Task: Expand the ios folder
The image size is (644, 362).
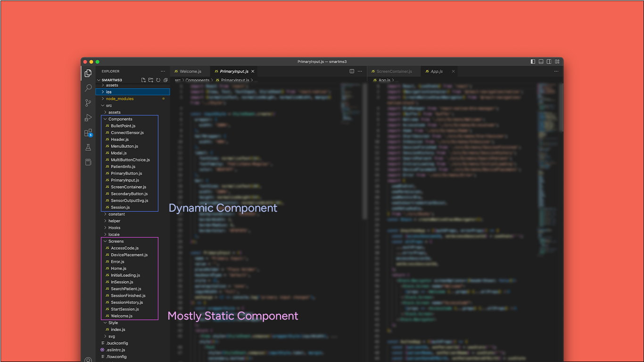Action: (133, 92)
